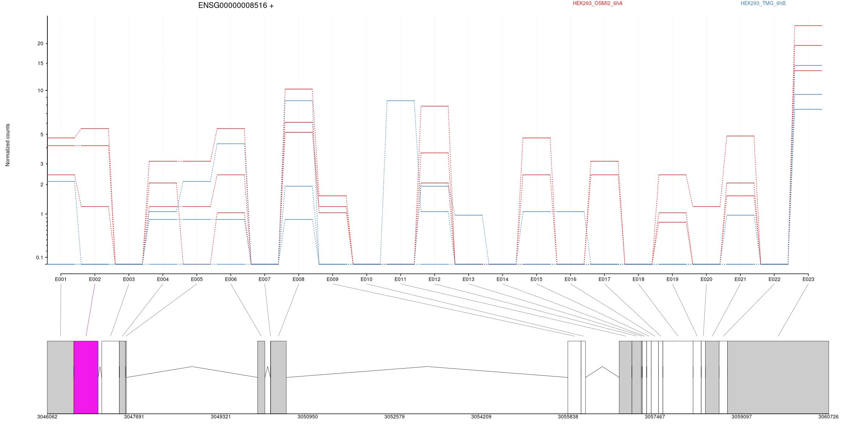Click the Normalized counts axis label

[x=8, y=145]
